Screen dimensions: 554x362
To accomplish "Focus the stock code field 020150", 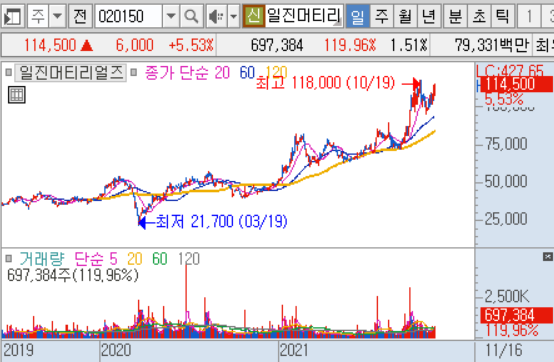I will click(129, 16).
